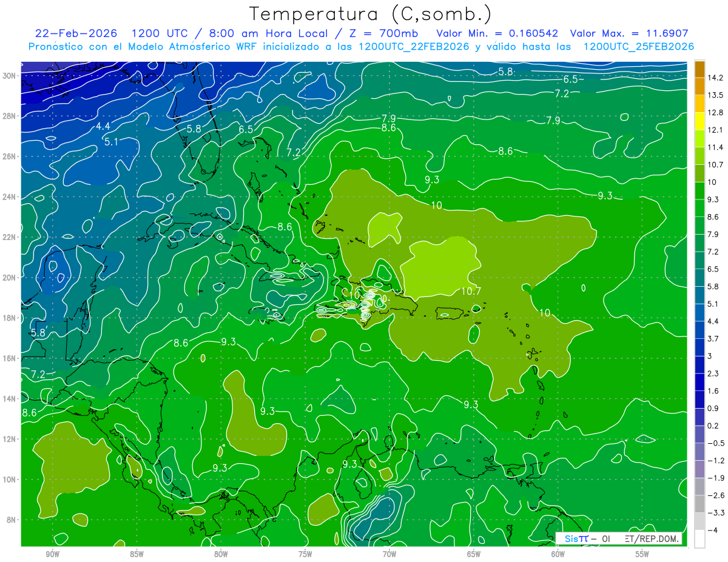Click the 22N latitude axis label
This screenshot has width=728, height=562.
click(9, 237)
